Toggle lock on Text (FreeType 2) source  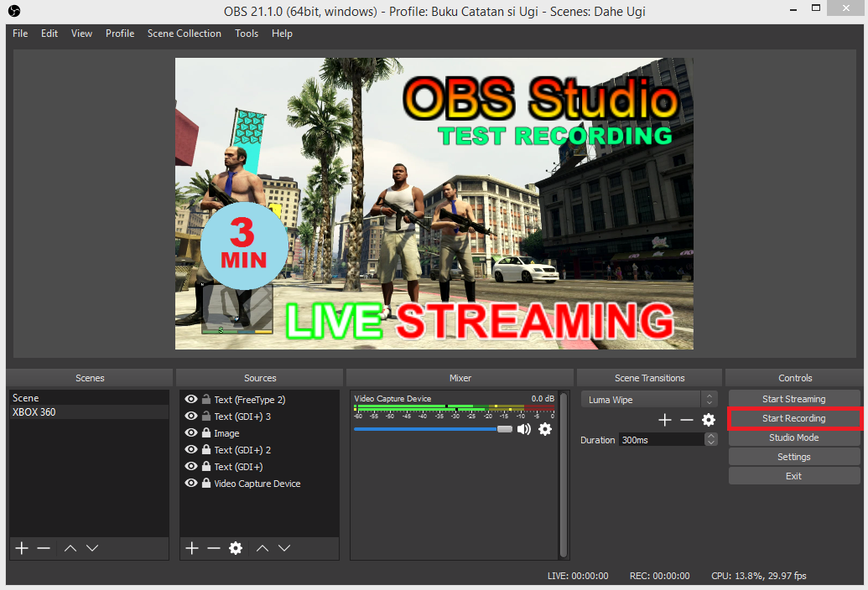pos(206,399)
